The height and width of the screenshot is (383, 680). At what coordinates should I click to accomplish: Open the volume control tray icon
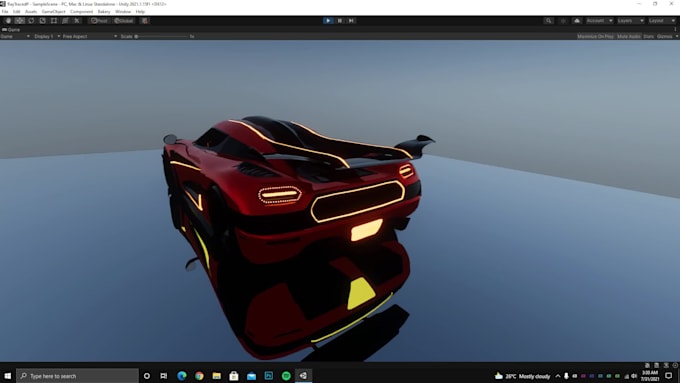(634, 376)
